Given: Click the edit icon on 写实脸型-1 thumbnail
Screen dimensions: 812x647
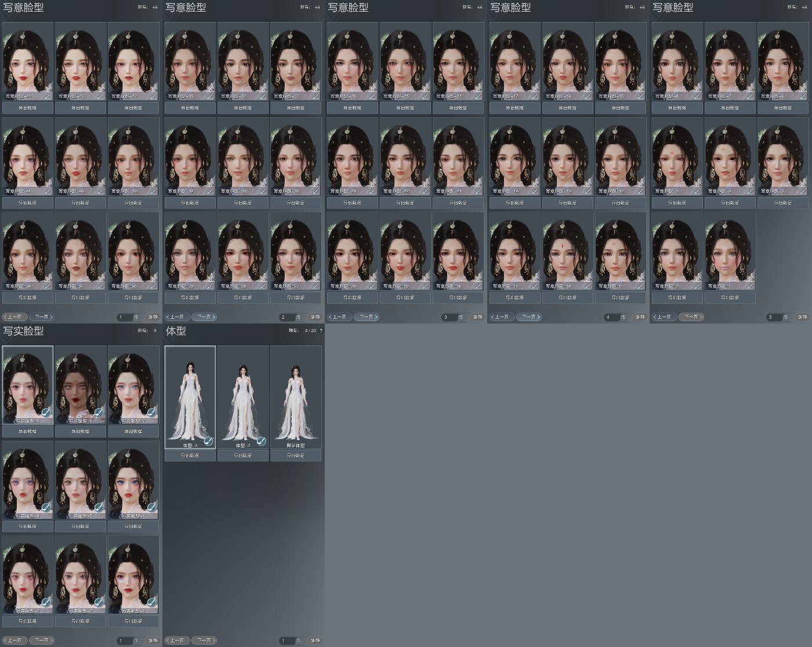Looking at the screenshot, I should tap(151, 602).
